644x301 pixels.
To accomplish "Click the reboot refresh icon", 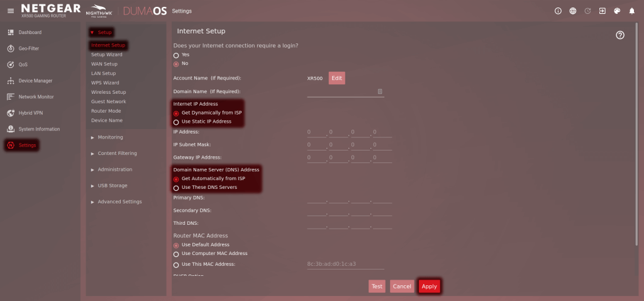I will click(587, 11).
